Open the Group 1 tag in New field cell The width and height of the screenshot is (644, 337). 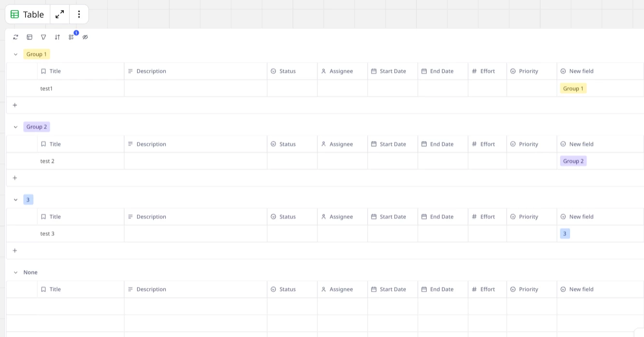click(573, 88)
